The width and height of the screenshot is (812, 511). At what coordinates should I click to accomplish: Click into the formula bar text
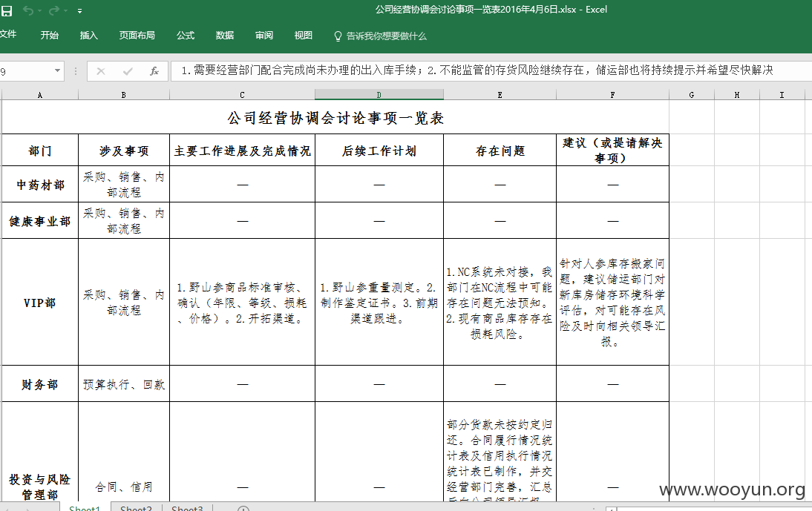coord(491,71)
